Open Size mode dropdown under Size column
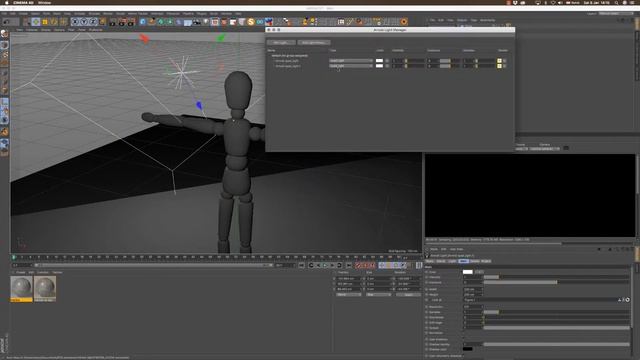Viewport: 640px width, 360px height. (x=378, y=294)
